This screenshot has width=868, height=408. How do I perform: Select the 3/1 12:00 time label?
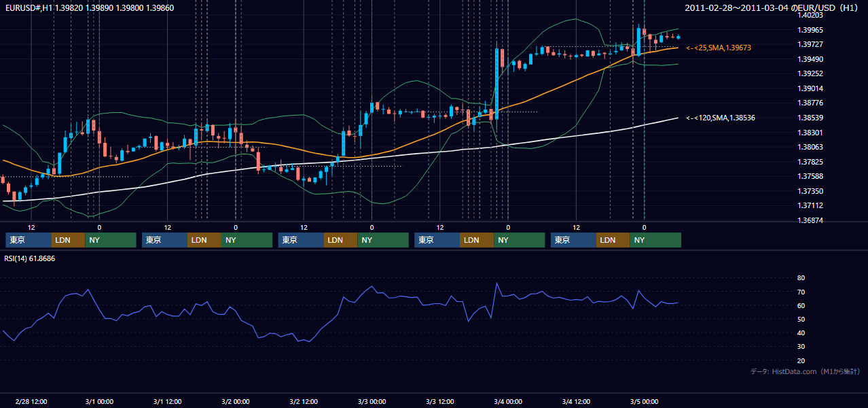click(167, 401)
